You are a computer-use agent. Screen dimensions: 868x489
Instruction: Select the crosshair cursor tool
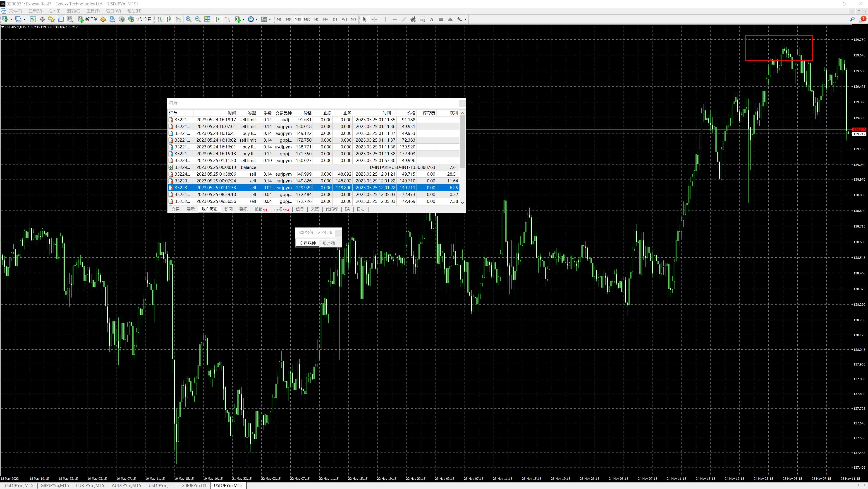pyautogui.click(x=374, y=19)
